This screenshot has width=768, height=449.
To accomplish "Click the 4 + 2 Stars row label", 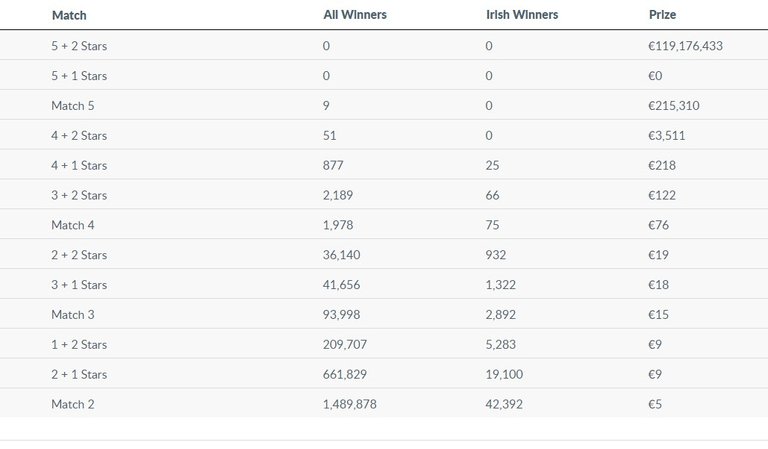I will 79,135.
